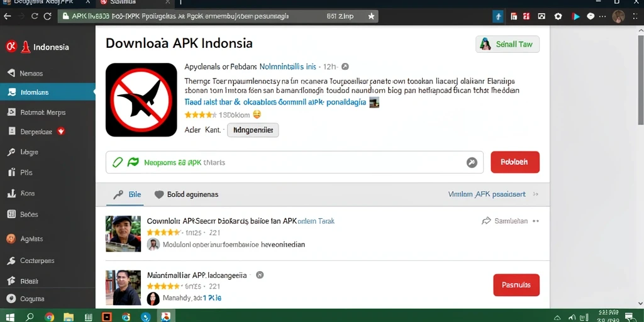Image resolution: width=644 pixels, height=322 pixels.
Task: Click the Maionmalliar APP entry thumbnail
Action: (123, 287)
